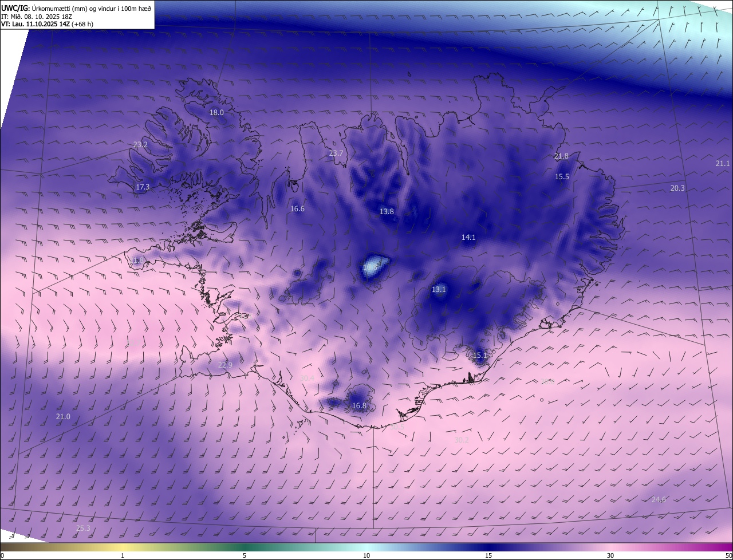Click the map value 17.3
Viewport: 733px width, 560px height.
point(143,187)
